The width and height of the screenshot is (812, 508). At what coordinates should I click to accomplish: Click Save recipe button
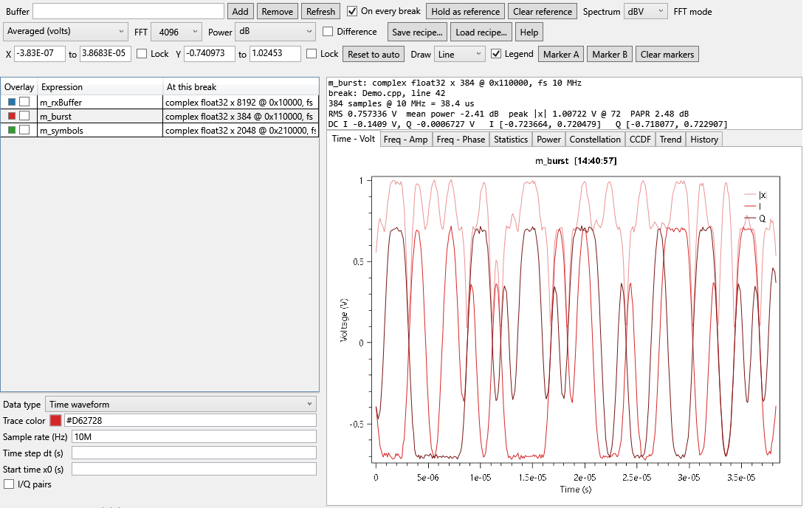pos(417,32)
